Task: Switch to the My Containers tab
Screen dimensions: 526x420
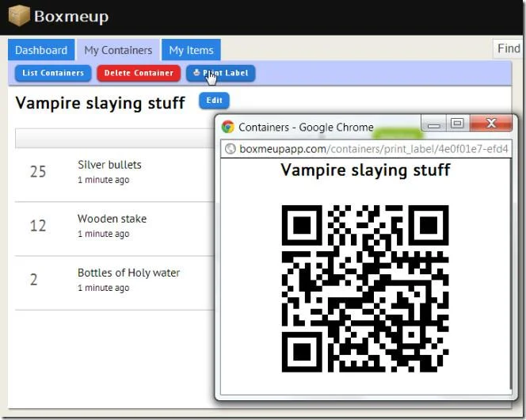Action: click(x=118, y=50)
